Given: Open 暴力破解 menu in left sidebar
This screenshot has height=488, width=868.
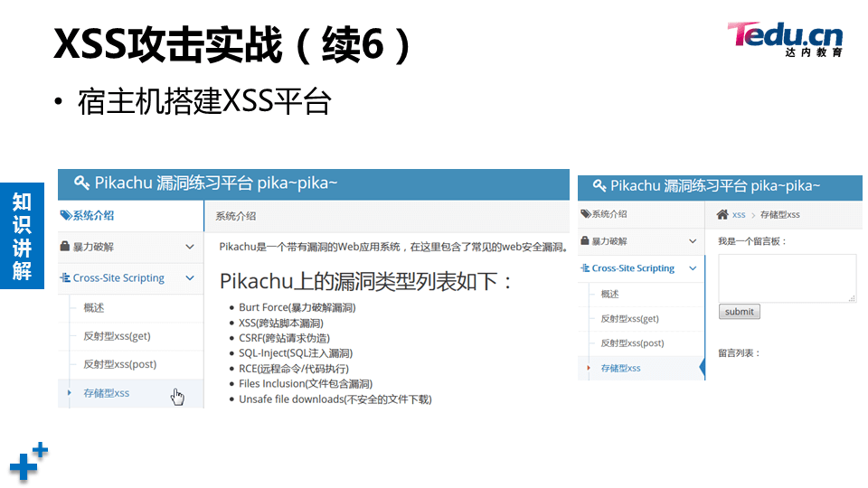Looking at the screenshot, I should pos(130,247).
